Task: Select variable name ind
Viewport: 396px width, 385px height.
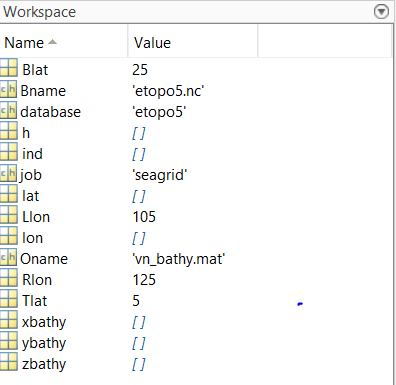Action: pyautogui.click(x=32, y=154)
